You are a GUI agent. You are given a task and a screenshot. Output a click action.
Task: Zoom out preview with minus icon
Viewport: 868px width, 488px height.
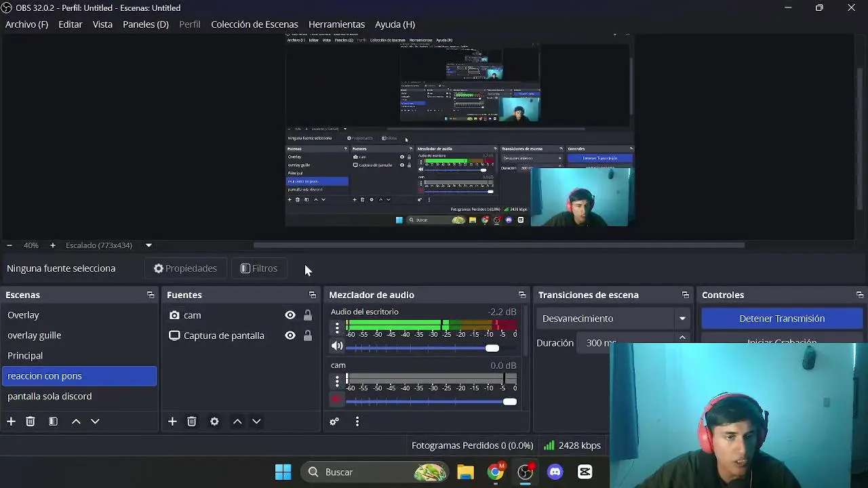pyautogui.click(x=9, y=245)
